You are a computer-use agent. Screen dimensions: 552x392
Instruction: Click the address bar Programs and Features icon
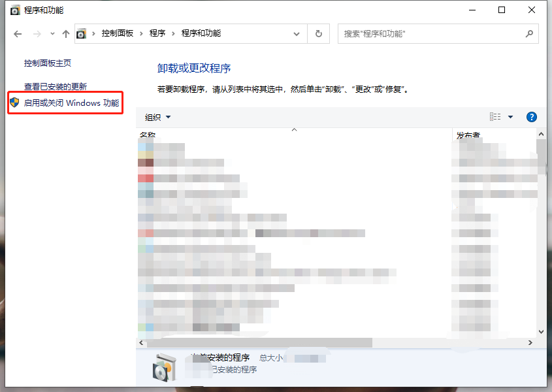coord(82,33)
